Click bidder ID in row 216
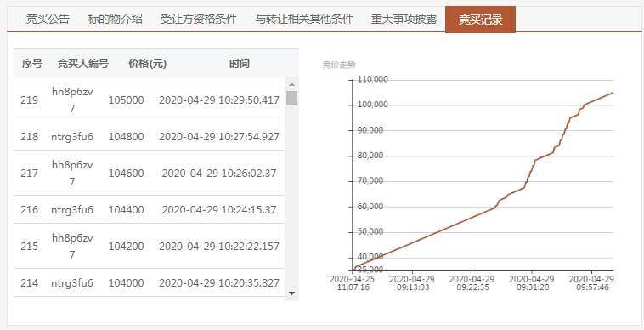The width and height of the screenshot is (644, 330). tap(72, 210)
